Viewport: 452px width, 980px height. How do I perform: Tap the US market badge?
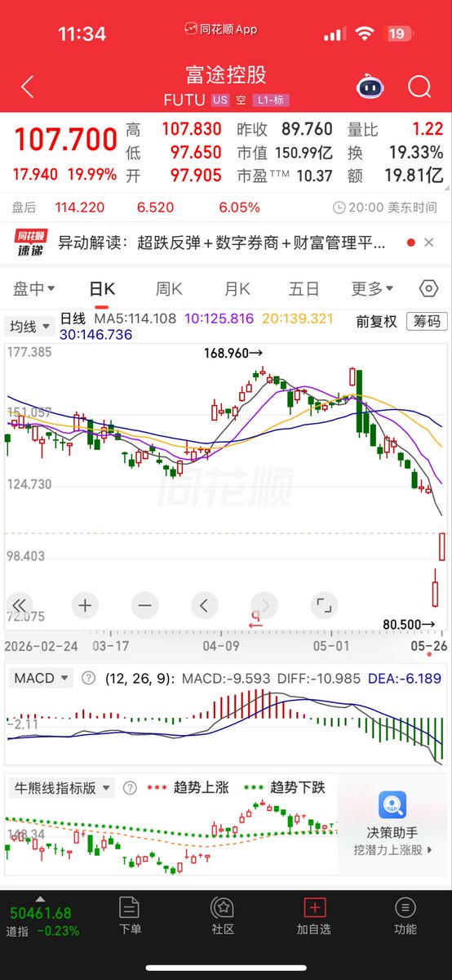[219, 100]
